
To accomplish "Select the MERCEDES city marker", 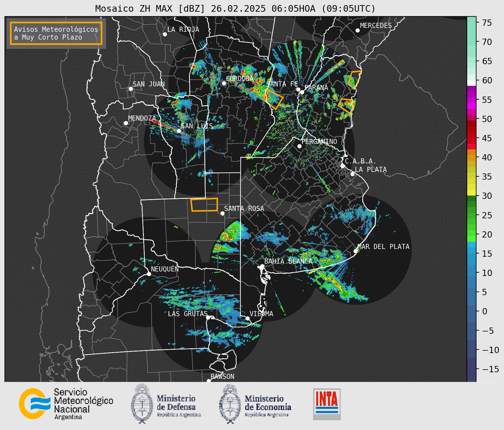I will tap(358, 31).
